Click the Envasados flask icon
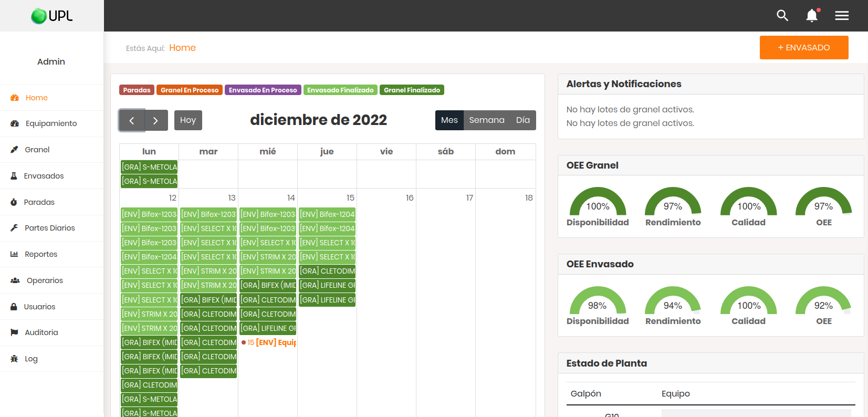The image size is (868, 417). click(x=14, y=176)
